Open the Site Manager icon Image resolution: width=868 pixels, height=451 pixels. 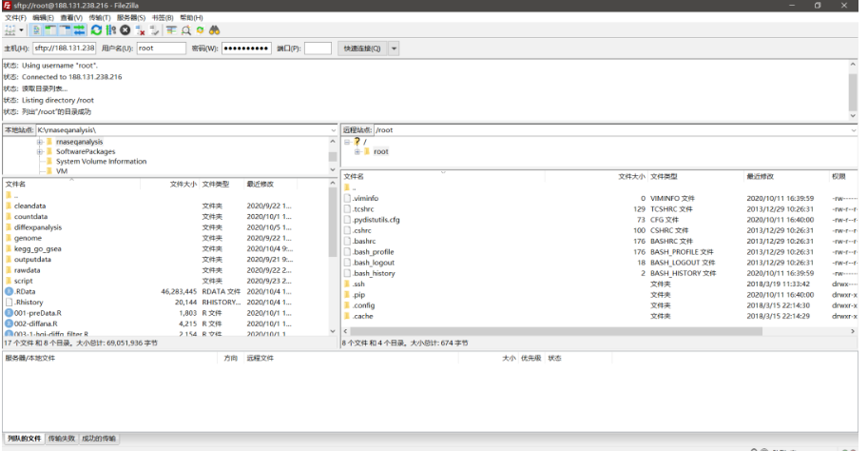pos(10,30)
